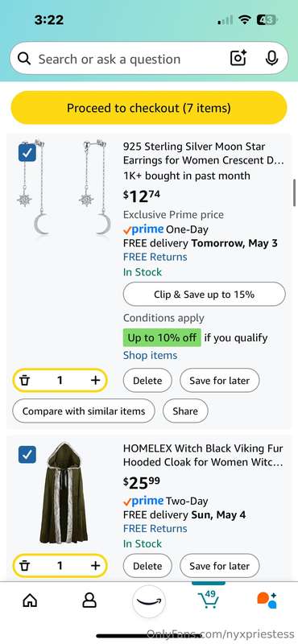Tap Save for later for earrings
Image resolution: width=298 pixels, height=644 pixels.
click(x=220, y=380)
